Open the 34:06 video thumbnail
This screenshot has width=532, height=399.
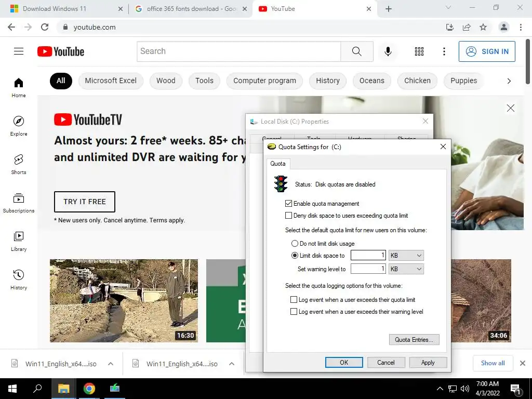point(481,301)
